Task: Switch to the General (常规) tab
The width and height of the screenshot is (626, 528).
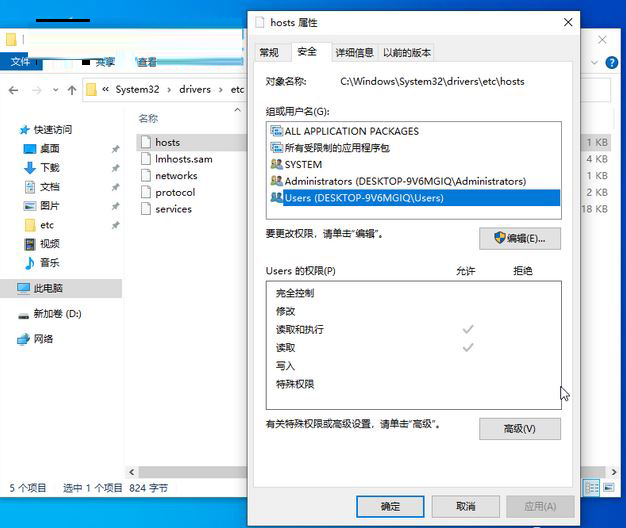Action: point(269,53)
